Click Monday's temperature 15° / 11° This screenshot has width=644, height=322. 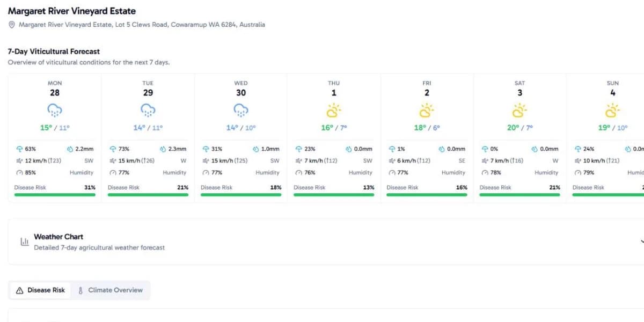[x=55, y=128]
